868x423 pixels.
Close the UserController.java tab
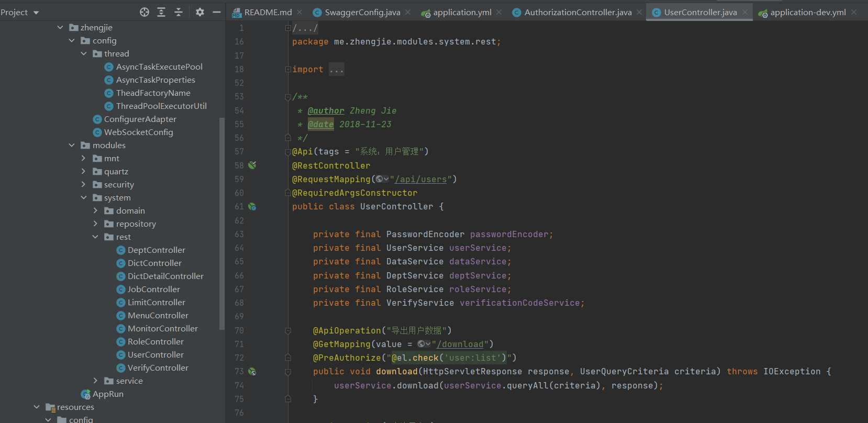coord(745,12)
